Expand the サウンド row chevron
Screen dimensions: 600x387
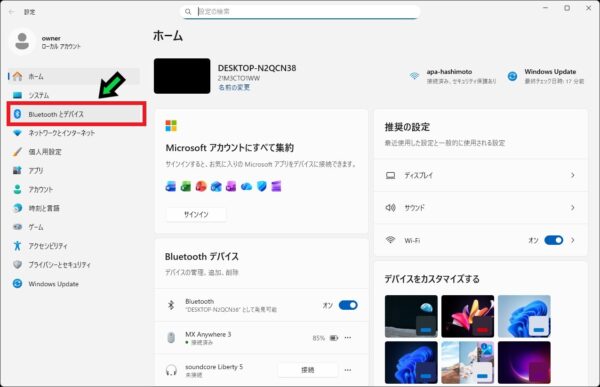[573, 207]
